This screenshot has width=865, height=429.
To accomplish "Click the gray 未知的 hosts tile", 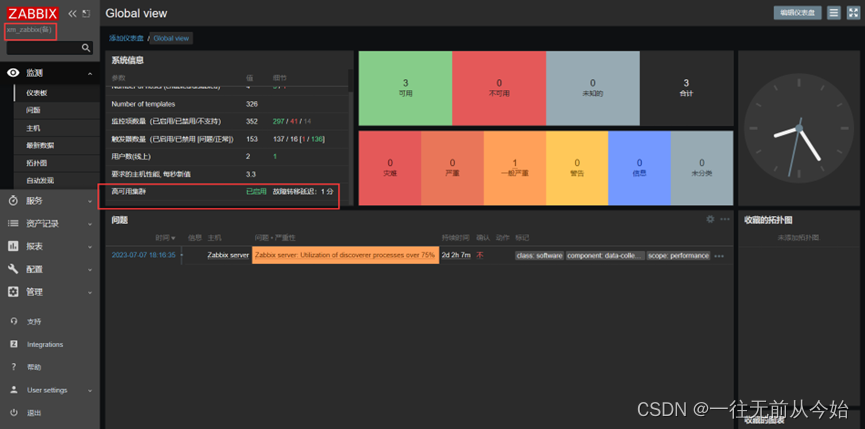I will point(593,88).
